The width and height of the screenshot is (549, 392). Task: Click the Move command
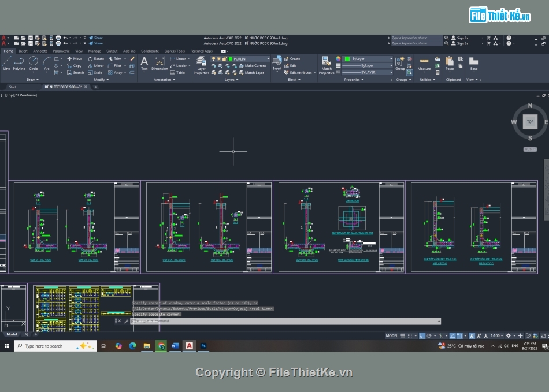[x=74, y=58]
